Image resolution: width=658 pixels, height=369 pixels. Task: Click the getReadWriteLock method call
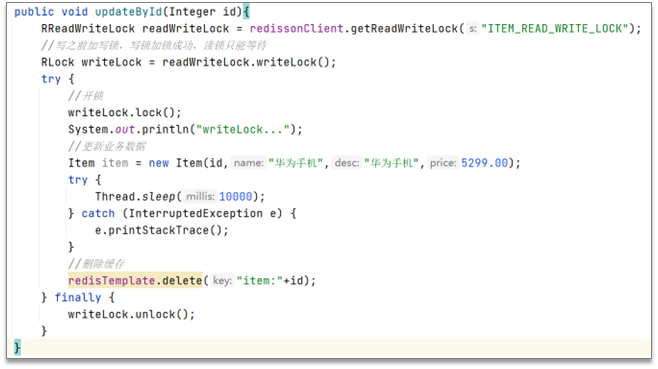404,29
